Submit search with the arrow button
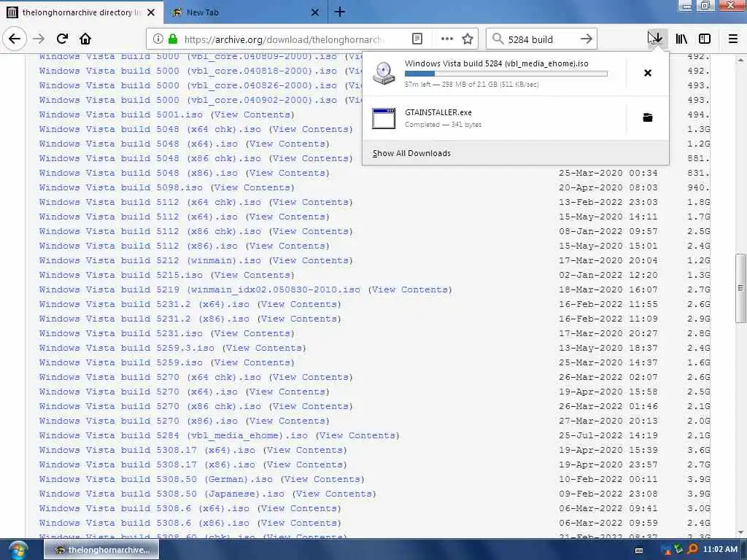This screenshot has height=560, width=747. [x=587, y=39]
